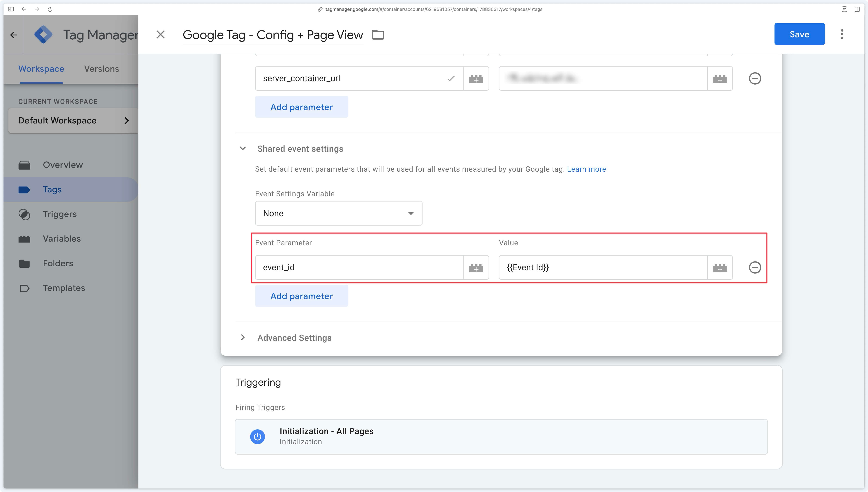Click the checkmark in server_container_url field

click(x=451, y=78)
